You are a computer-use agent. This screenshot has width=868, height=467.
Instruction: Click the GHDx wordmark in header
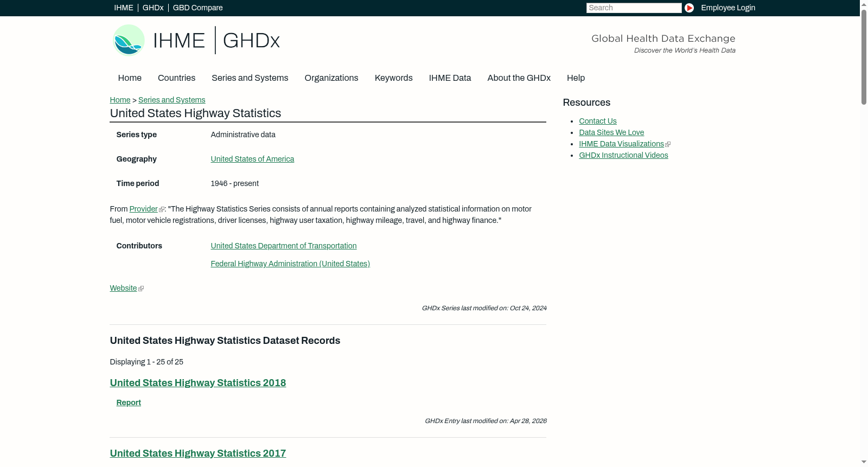pos(251,41)
